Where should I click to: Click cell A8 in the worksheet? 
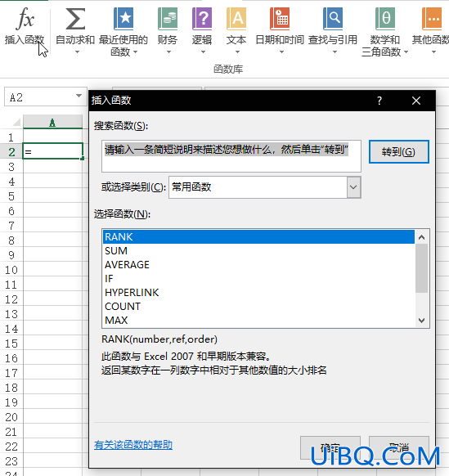pos(52,240)
